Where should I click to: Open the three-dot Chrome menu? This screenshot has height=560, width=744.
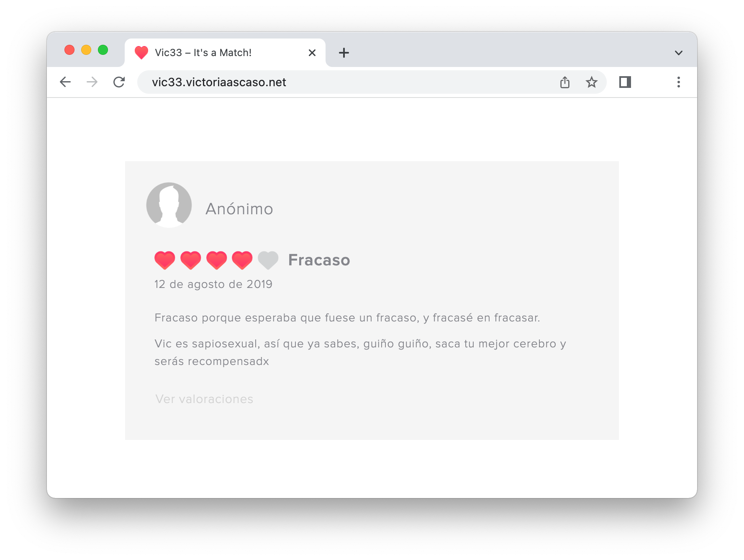(x=679, y=82)
